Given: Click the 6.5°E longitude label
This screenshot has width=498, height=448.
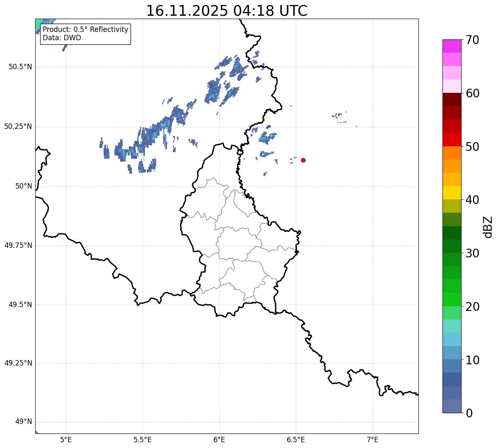Looking at the screenshot, I should coord(296,440).
